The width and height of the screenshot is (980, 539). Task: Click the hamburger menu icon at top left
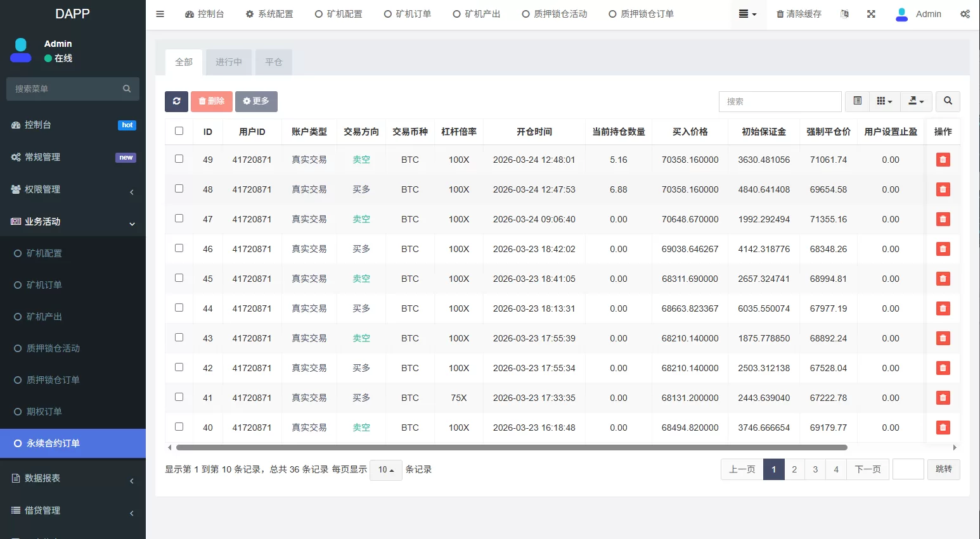[x=160, y=13]
